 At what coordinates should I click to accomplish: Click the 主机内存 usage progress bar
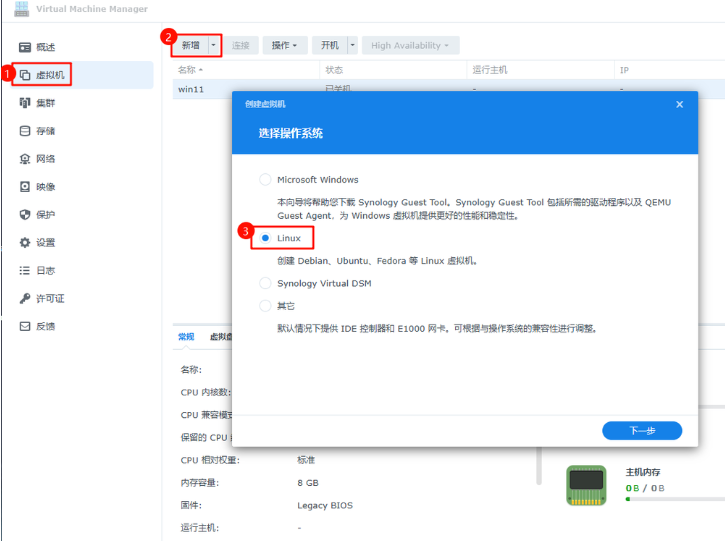click(x=675, y=499)
